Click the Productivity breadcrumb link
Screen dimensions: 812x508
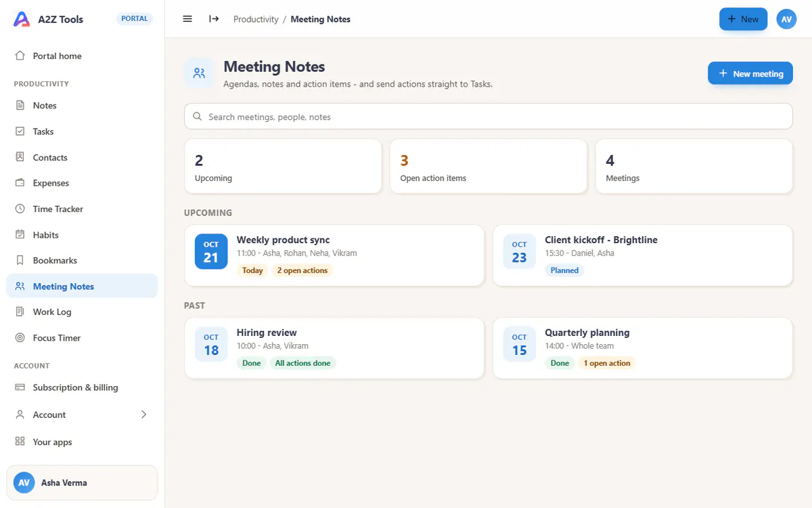tap(256, 19)
